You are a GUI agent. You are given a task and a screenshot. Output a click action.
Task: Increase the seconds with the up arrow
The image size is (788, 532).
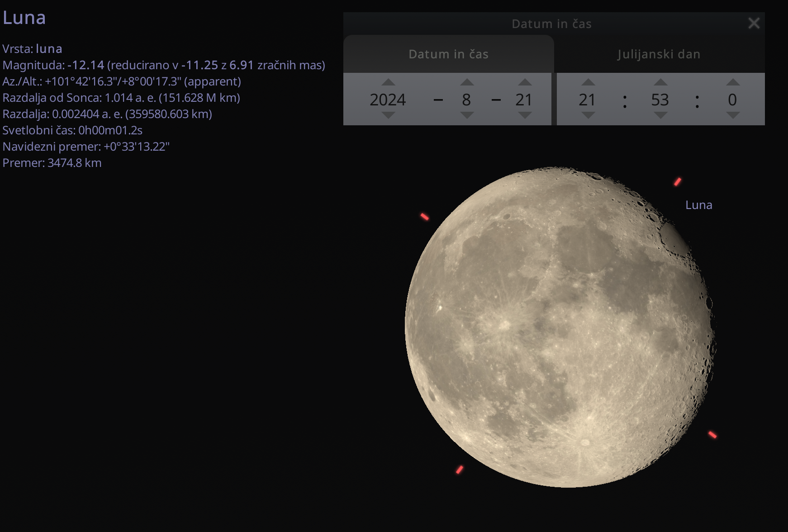tap(732, 82)
